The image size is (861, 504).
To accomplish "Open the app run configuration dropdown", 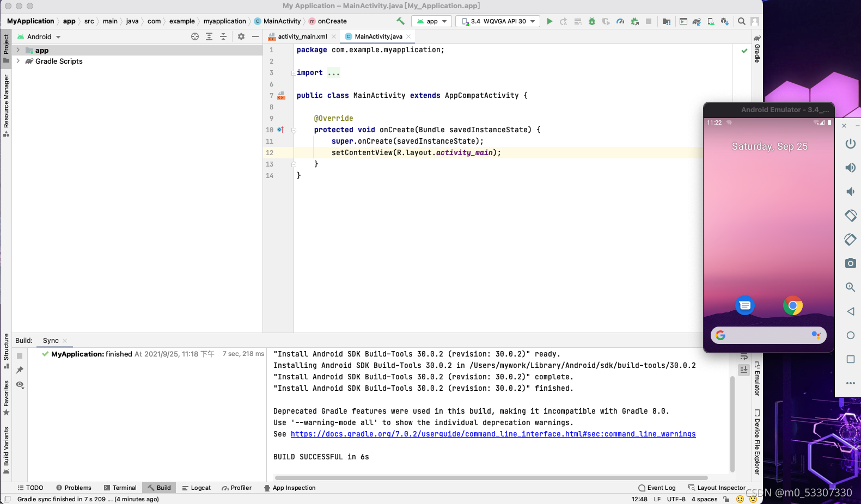I will [x=431, y=21].
